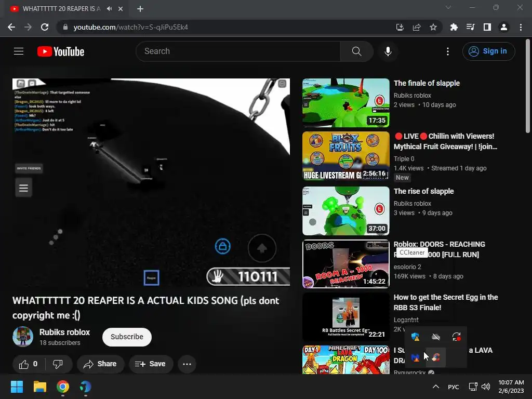This screenshot has width=532, height=399.
Task: Click the search magnifier button
Action: point(356,51)
